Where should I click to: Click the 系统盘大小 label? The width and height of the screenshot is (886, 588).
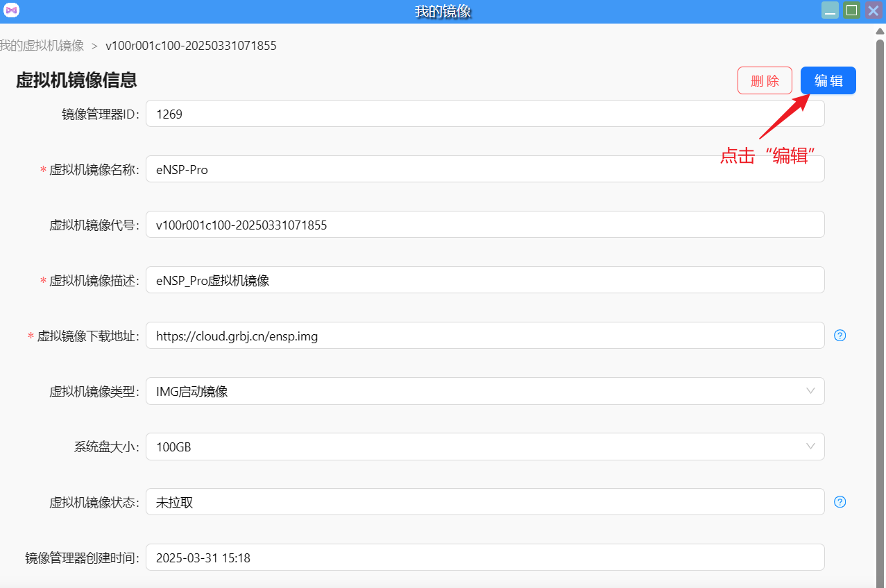[x=108, y=447]
